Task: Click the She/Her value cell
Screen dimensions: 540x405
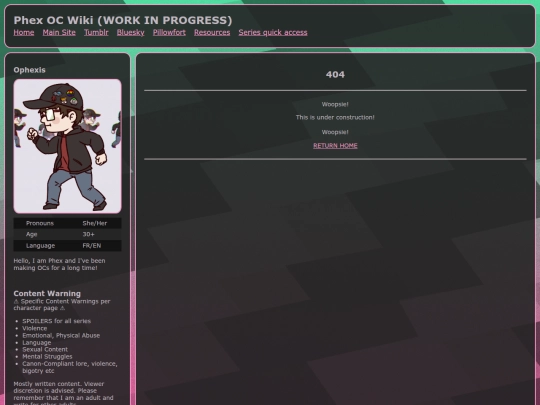Action: pyautogui.click(x=95, y=223)
